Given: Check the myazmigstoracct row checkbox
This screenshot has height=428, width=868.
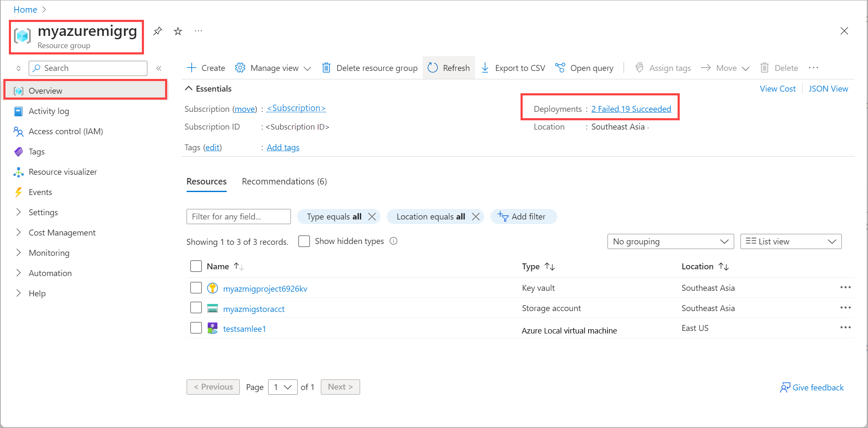Looking at the screenshot, I should 196,308.
